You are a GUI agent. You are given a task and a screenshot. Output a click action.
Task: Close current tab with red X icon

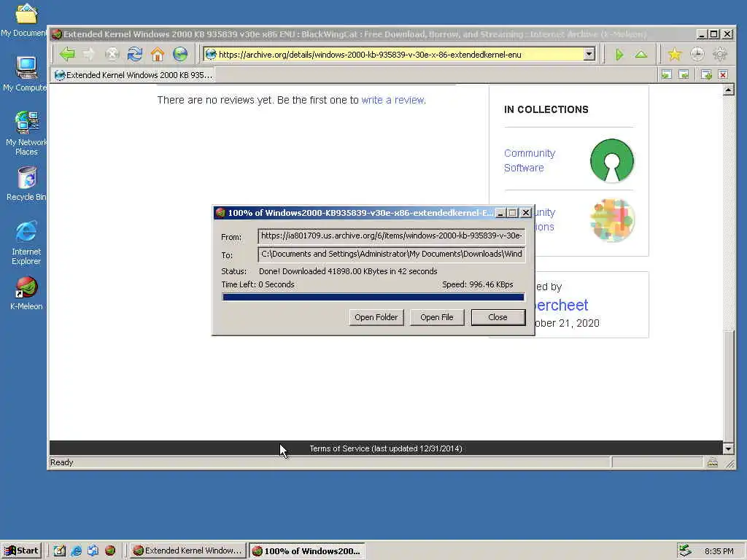(x=723, y=75)
